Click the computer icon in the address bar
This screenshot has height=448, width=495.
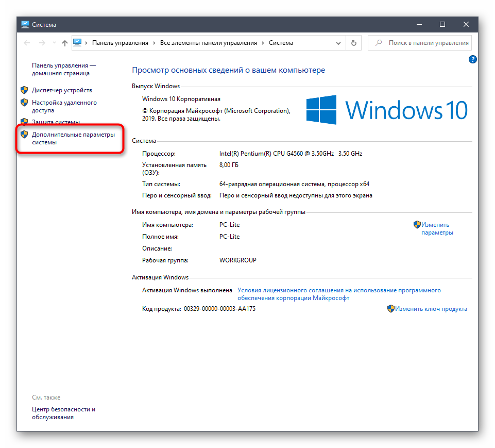click(78, 43)
